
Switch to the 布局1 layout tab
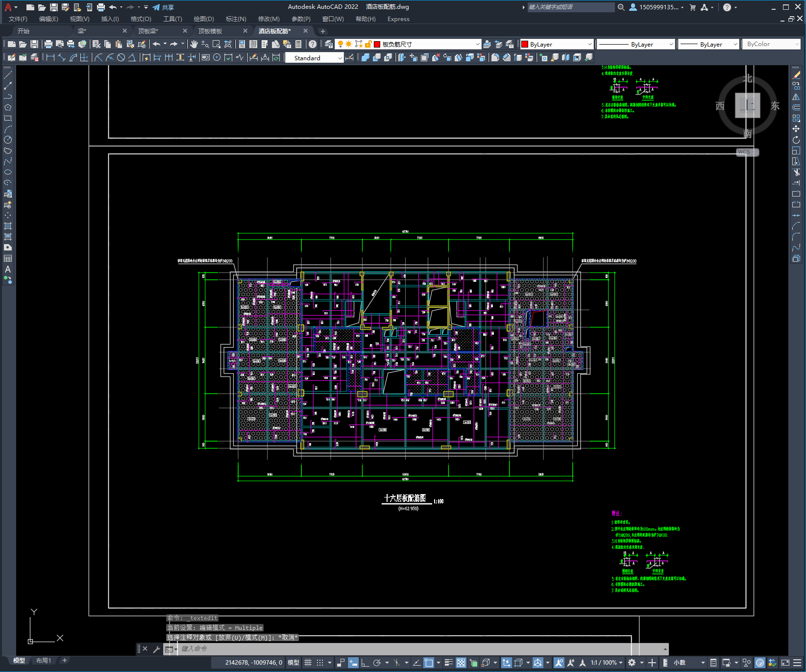[x=44, y=661]
